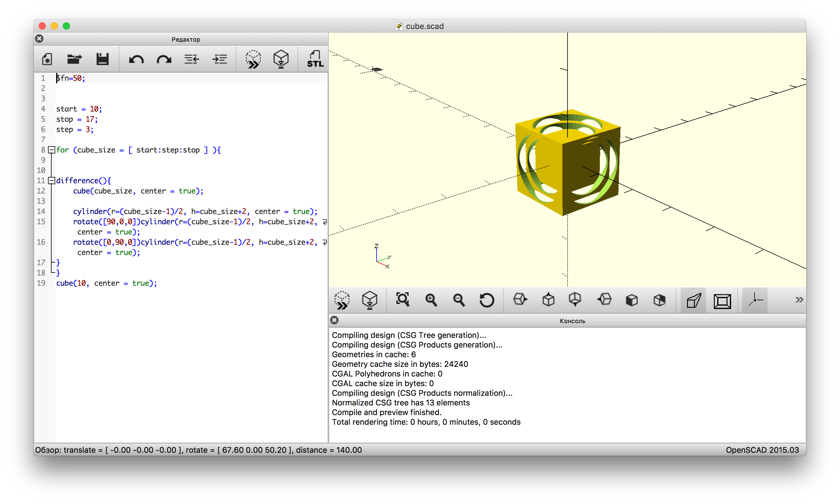
Task: Click the 'Total rendering time' console line
Action: coord(426,422)
